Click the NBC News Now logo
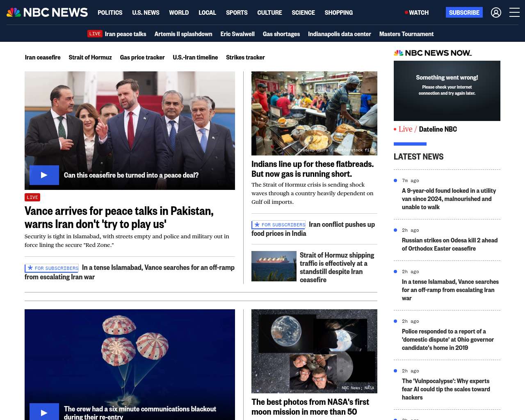Viewport: 525px width, 420px height. point(433,53)
